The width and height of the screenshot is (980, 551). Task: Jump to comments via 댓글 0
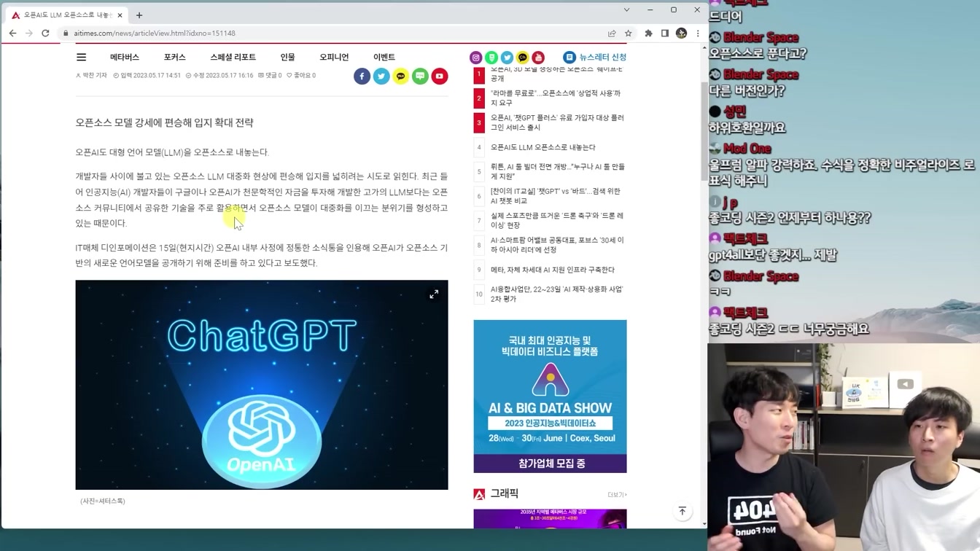pyautogui.click(x=270, y=75)
